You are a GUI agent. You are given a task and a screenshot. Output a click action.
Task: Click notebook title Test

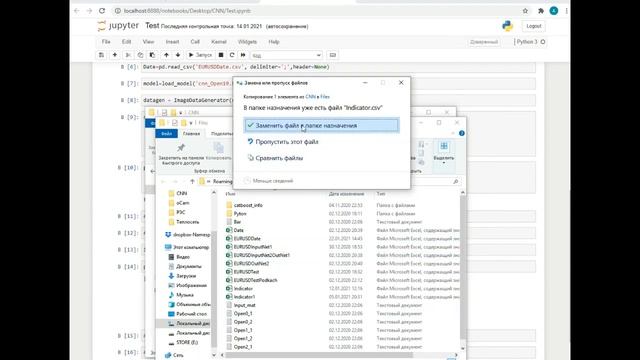pyautogui.click(x=152, y=26)
